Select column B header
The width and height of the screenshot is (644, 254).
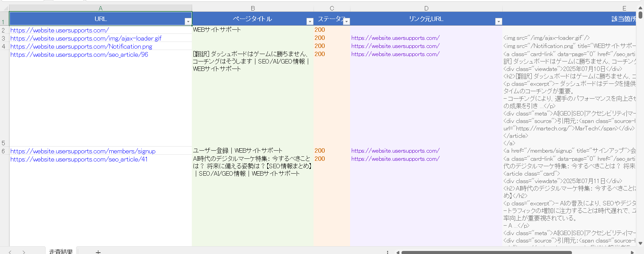point(253,8)
